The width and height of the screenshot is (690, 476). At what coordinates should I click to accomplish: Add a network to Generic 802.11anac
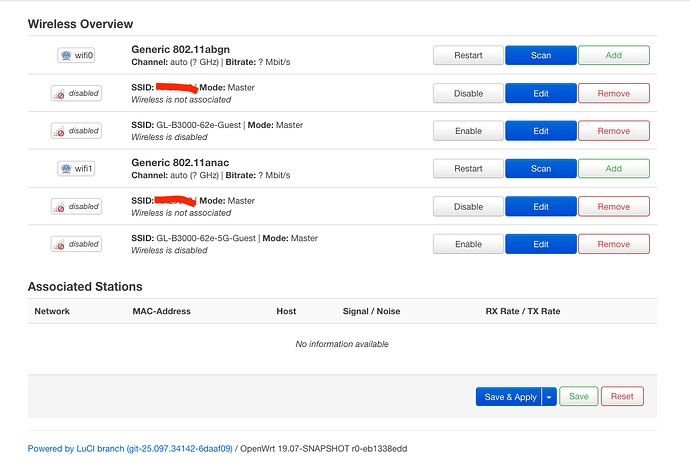[613, 169]
